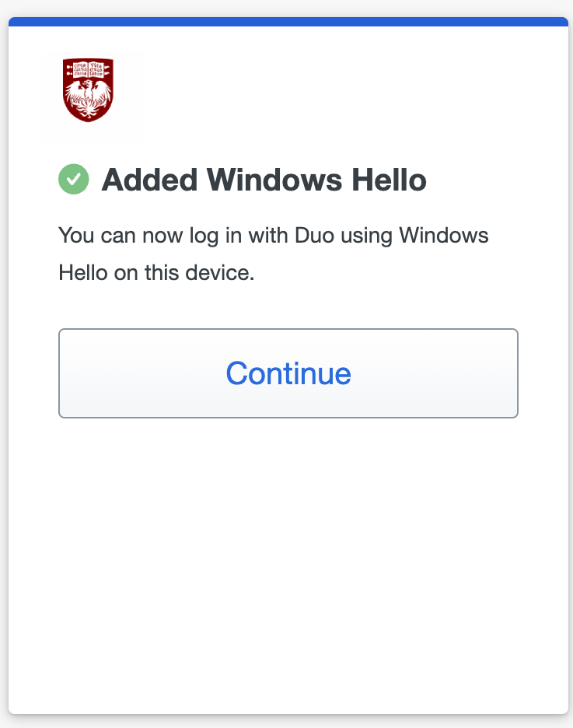Select the word "Continue" in blue

[288, 373]
